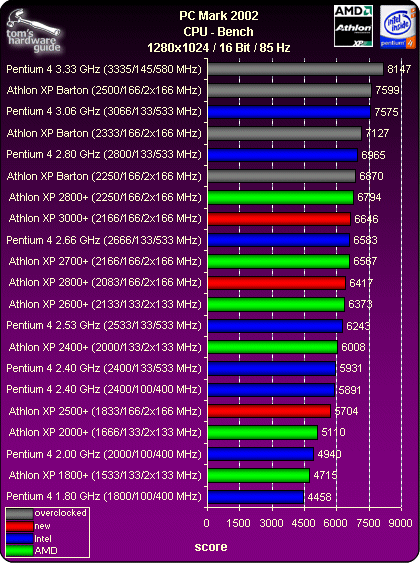Screen dimensions: 420x563
Task: Select the 'PC Mark 2002' title text
Action: point(219,16)
